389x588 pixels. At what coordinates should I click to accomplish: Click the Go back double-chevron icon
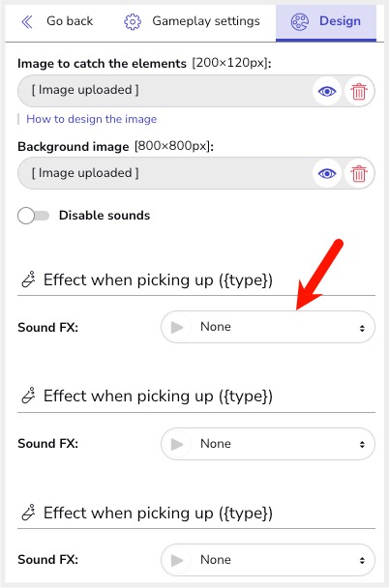coord(27,21)
